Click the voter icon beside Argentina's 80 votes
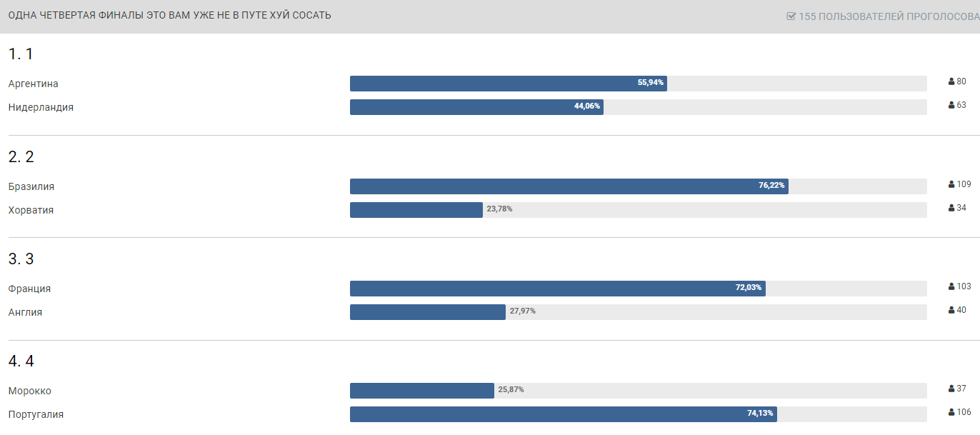 pos(951,81)
